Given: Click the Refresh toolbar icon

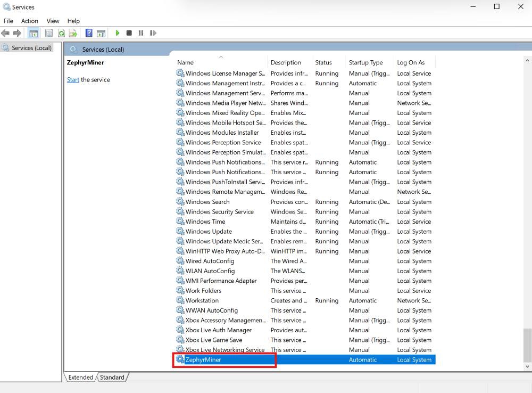Looking at the screenshot, I should (x=61, y=33).
